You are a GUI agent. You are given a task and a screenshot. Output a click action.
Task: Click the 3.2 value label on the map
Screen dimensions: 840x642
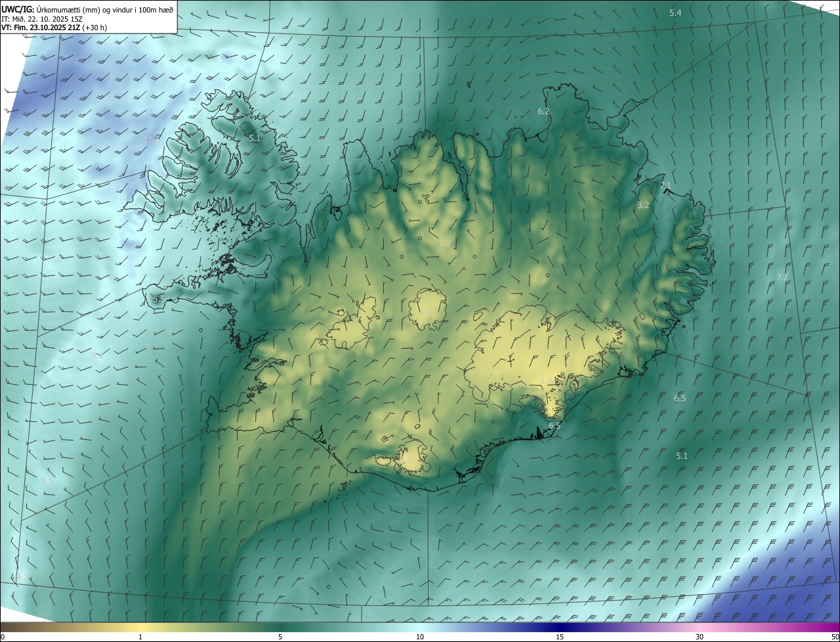coord(643,205)
